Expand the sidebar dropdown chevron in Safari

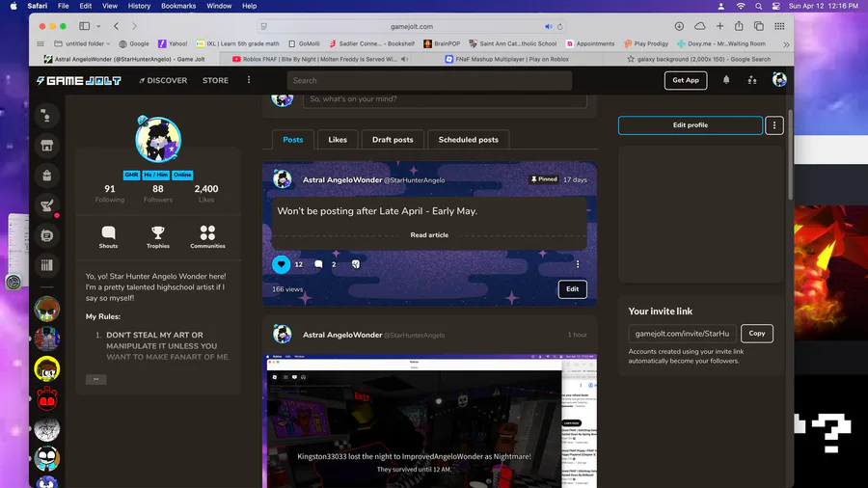point(98,26)
